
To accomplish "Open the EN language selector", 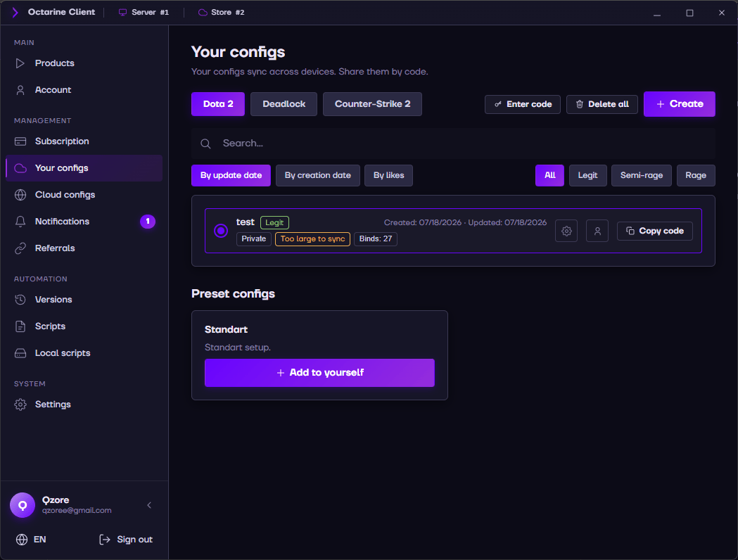I will click(31, 540).
